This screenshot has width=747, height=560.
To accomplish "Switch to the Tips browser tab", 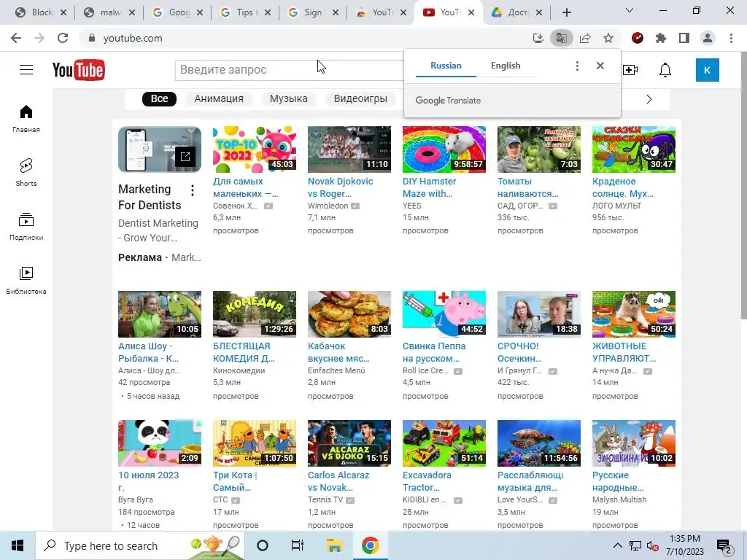I will click(246, 12).
